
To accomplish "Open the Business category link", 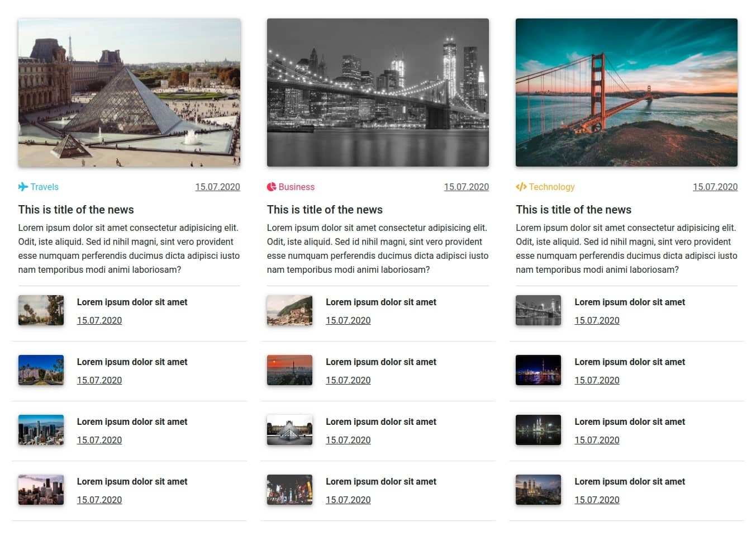I will click(296, 187).
